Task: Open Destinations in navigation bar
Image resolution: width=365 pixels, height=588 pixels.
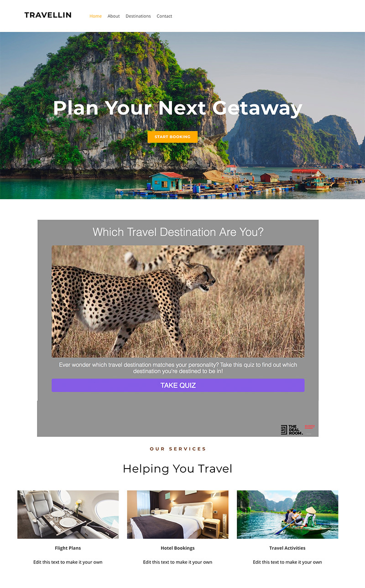Action: coord(138,16)
